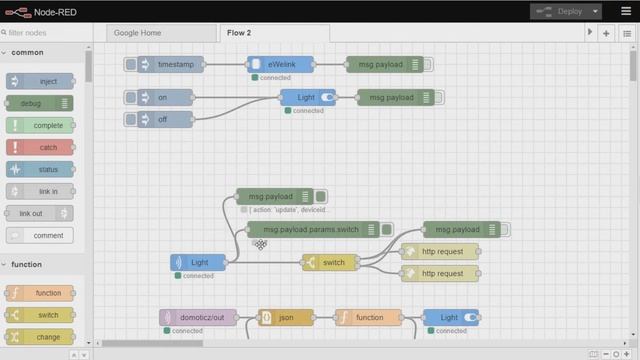Open the flow list icon
The width and height of the screenshot is (640, 360).
point(627,33)
